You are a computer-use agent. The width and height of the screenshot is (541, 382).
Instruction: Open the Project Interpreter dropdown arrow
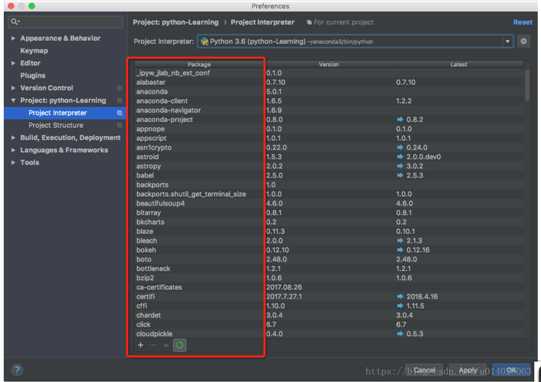click(508, 42)
